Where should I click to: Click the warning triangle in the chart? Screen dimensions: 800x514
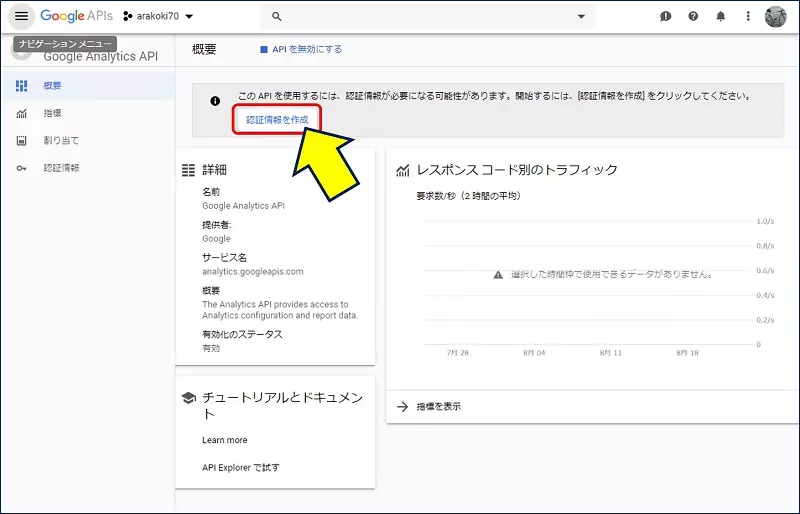point(498,275)
